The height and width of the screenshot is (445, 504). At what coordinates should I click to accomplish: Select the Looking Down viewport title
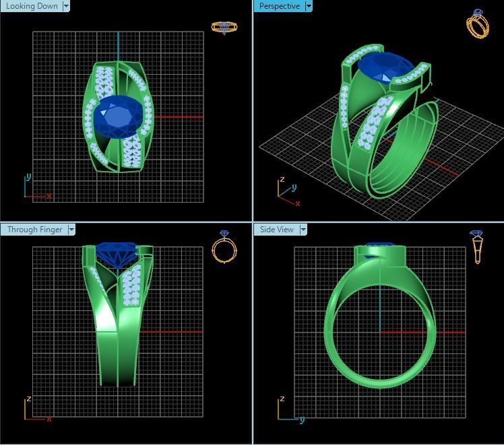[32, 6]
